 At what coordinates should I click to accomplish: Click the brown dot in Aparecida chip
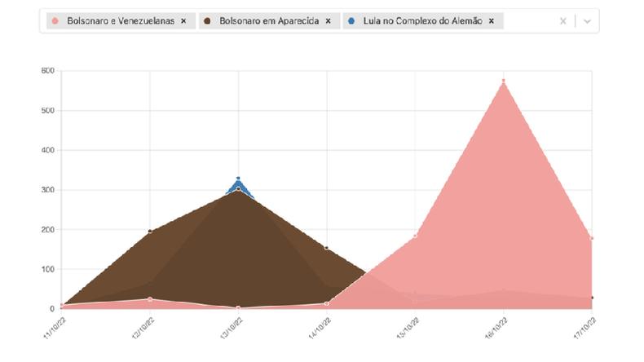pos(209,21)
